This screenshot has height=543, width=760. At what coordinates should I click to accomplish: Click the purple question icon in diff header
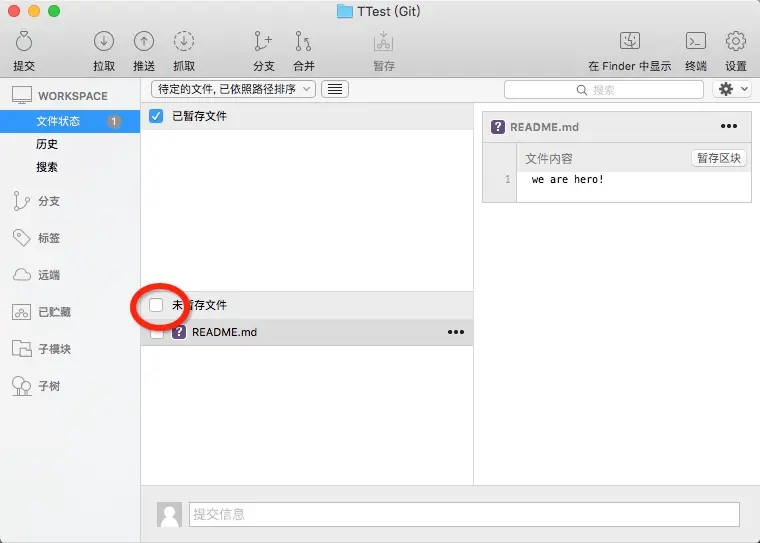498,127
